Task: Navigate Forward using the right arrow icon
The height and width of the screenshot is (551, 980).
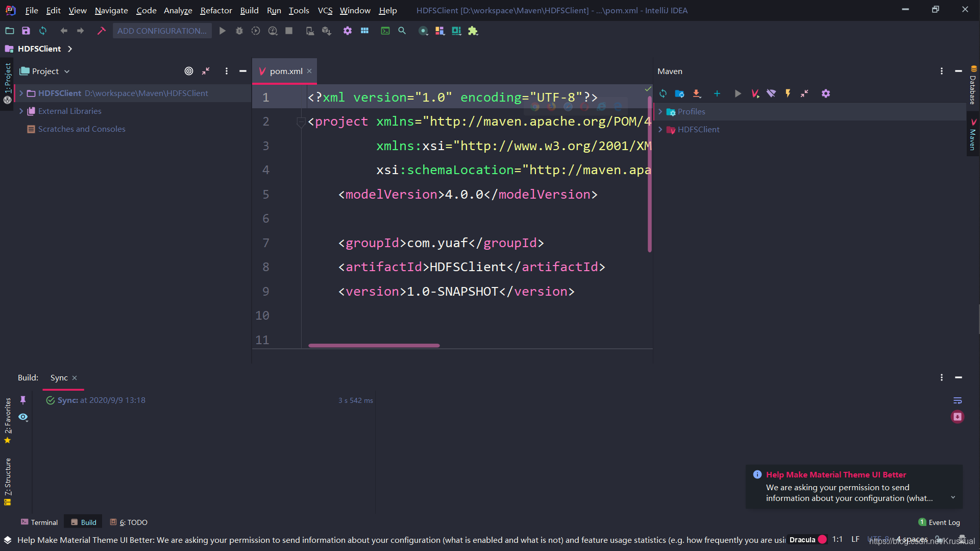Action: [x=81, y=31]
